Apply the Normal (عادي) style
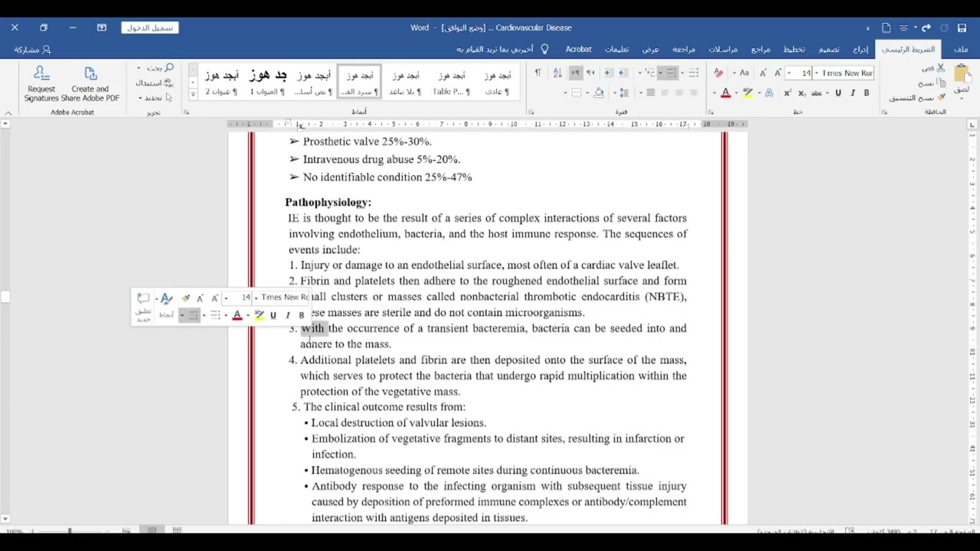This screenshot has height=551, width=980. [x=497, y=83]
